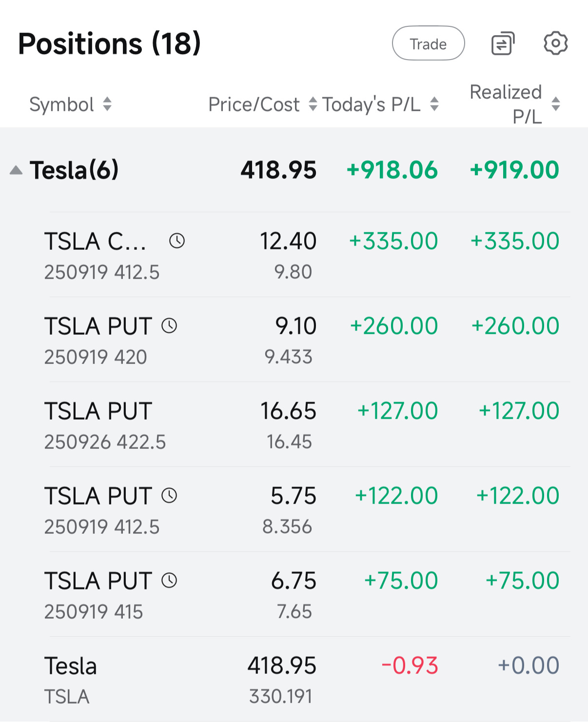Click clock icon on TSLA PUT 250919 412.5

tap(169, 495)
